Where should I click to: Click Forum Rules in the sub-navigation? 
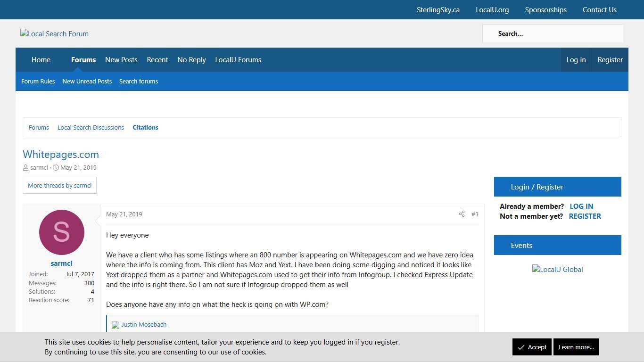tap(38, 81)
